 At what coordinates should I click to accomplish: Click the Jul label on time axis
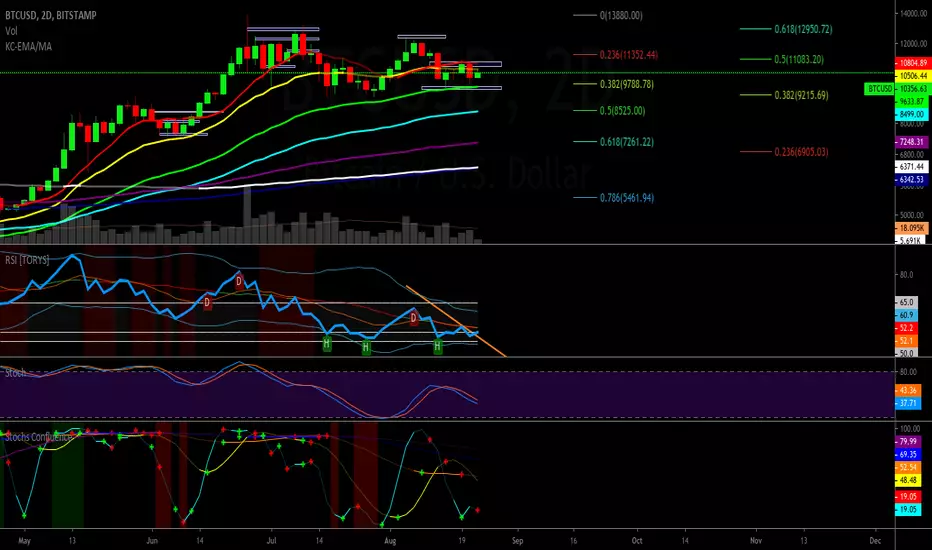(272, 541)
